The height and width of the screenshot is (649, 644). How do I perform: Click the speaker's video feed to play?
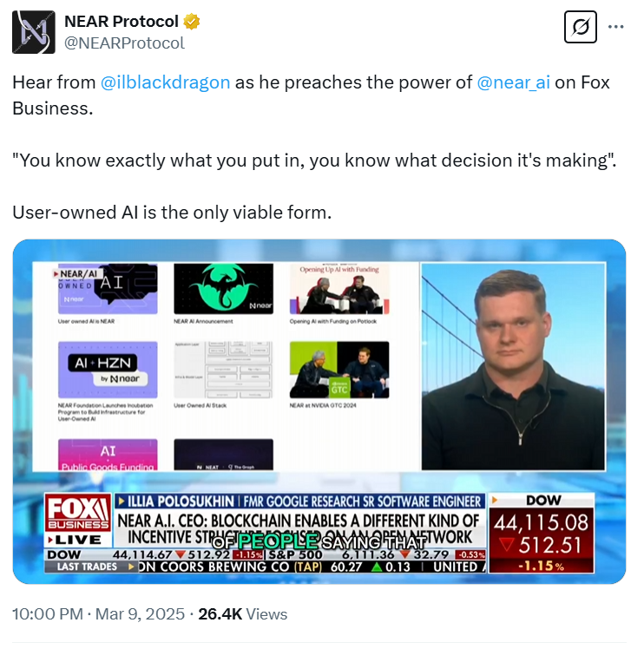[x=513, y=366]
